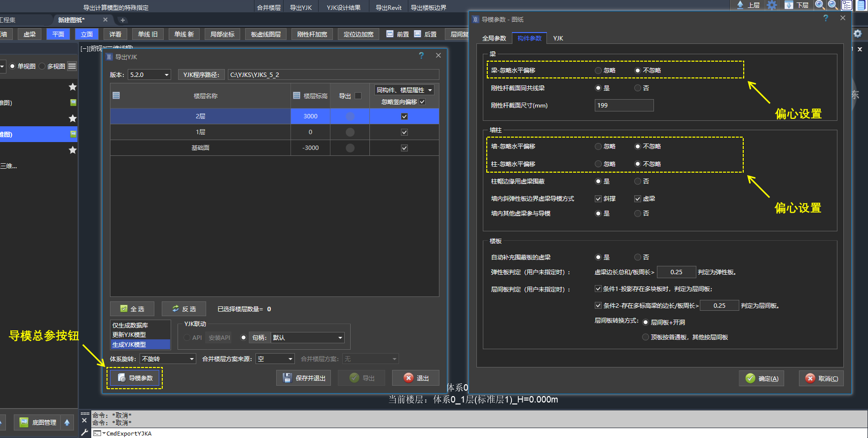Open the hamburger menu beside 多视图

point(72,66)
